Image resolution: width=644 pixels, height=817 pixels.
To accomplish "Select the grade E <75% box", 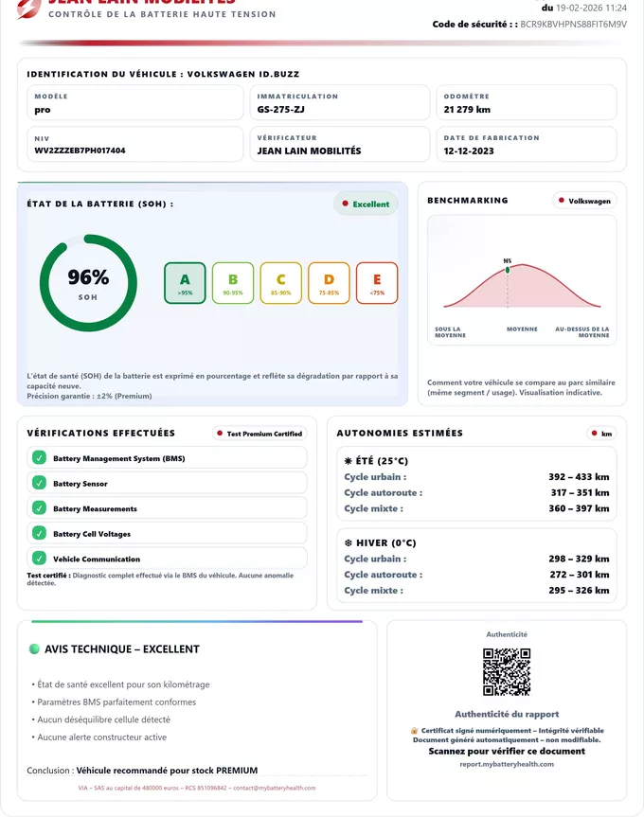I will coord(377,283).
